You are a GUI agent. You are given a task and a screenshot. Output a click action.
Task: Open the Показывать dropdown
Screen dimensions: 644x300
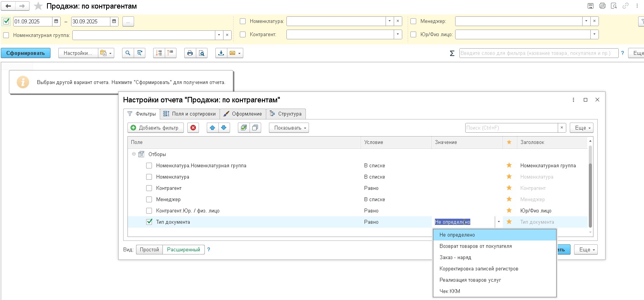pyautogui.click(x=289, y=128)
